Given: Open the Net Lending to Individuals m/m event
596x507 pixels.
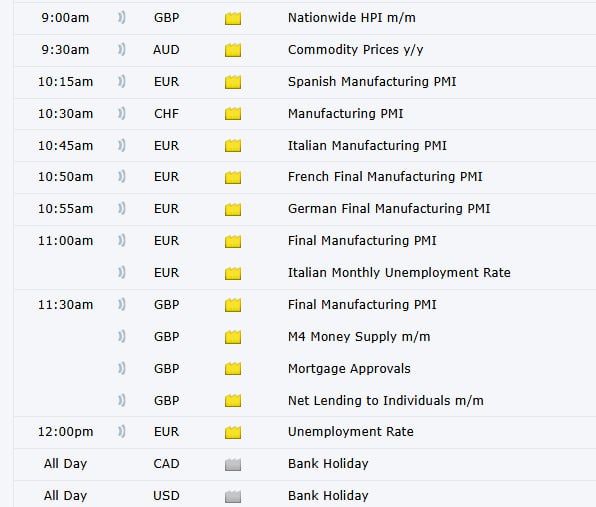Looking at the screenshot, I should (386, 401).
